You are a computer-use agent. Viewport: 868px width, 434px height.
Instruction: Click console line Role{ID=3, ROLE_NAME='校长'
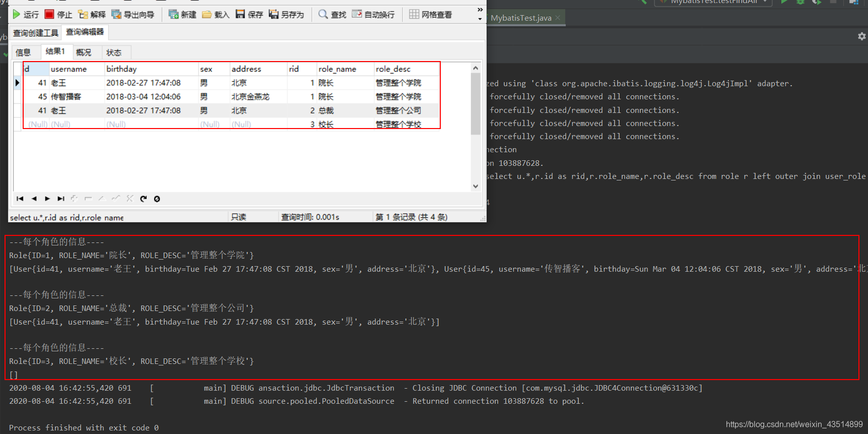click(x=131, y=361)
